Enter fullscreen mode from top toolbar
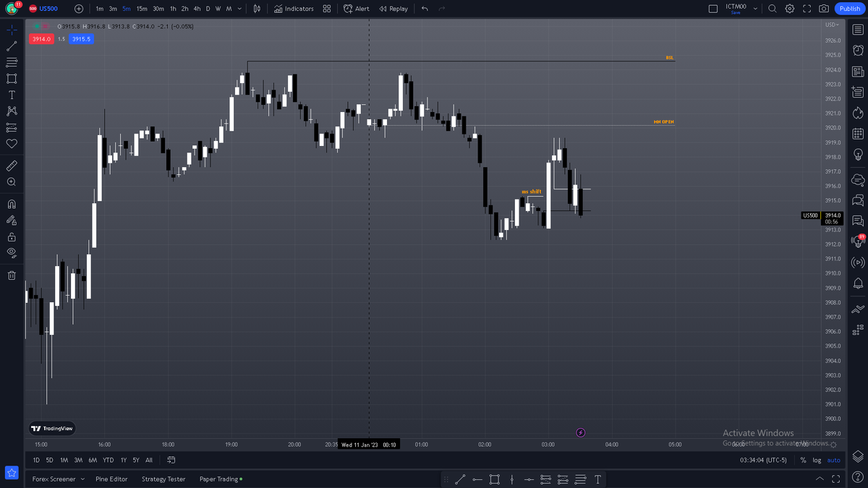The width and height of the screenshot is (868, 488). tap(807, 9)
